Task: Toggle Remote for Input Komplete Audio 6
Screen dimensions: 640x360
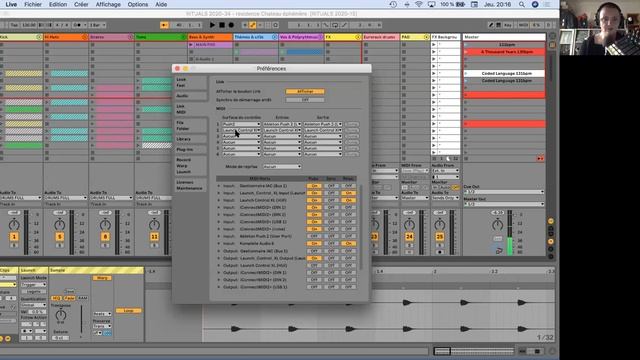Action: click(348, 243)
